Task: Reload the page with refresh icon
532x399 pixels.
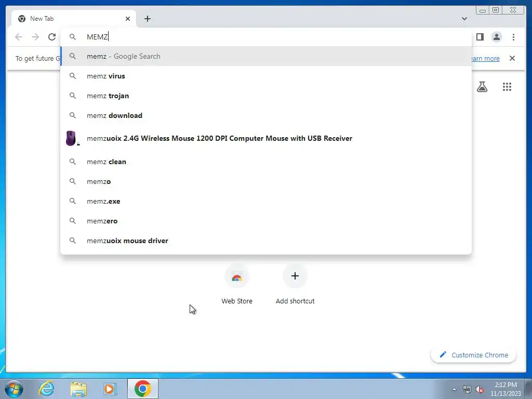Action: coord(52,37)
